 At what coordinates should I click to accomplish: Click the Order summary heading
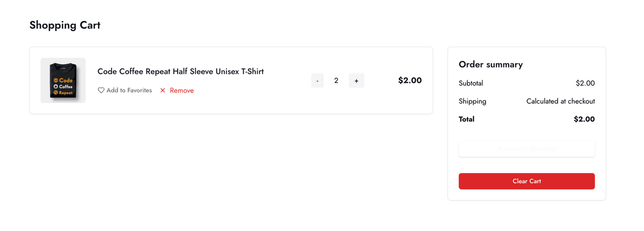[x=491, y=64]
